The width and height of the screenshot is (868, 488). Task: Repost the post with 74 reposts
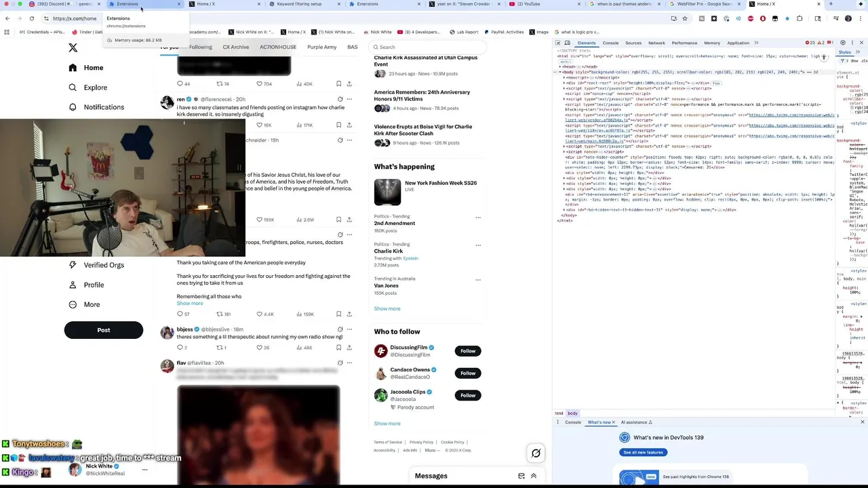tap(222, 84)
